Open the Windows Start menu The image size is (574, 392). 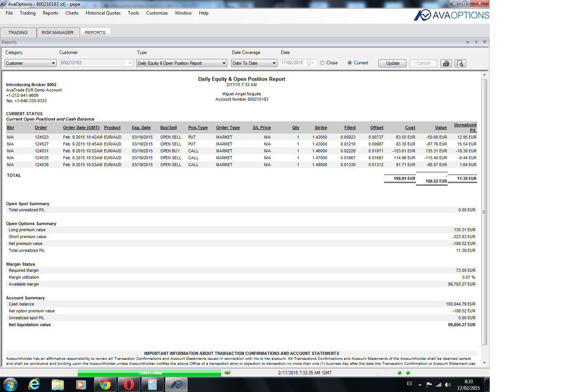(x=10, y=384)
